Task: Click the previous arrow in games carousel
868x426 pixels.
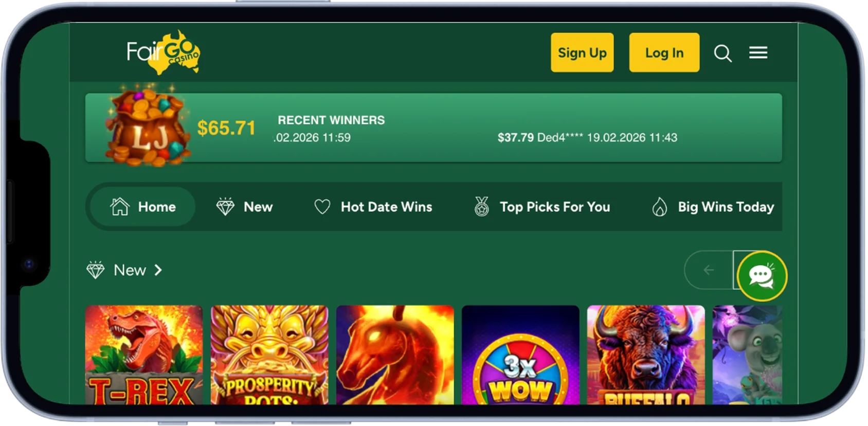Action: coord(709,270)
